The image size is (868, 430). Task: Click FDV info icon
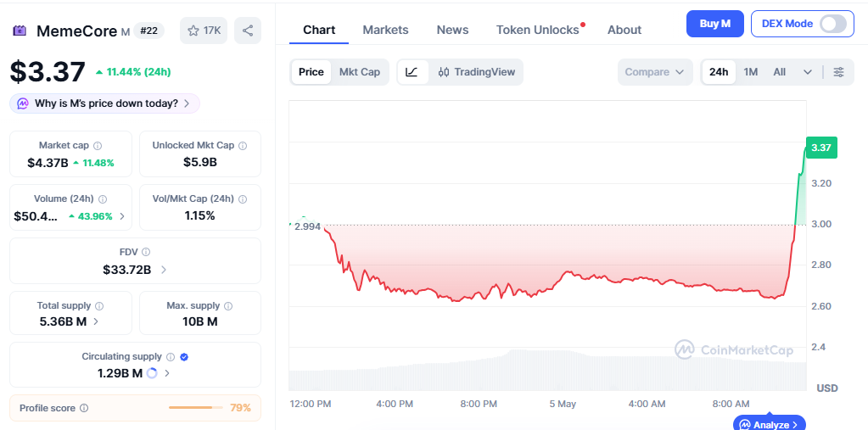pyautogui.click(x=146, y=252)
